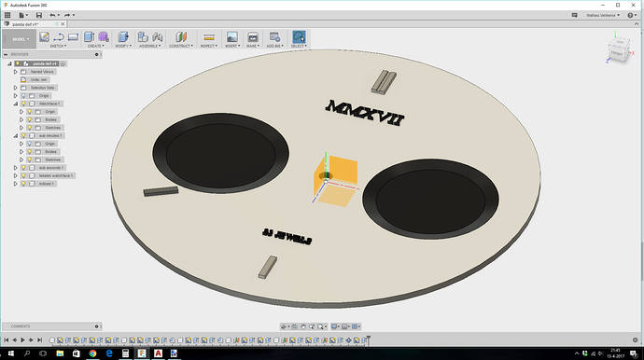Click the timeline Play button

coord(22,339)
